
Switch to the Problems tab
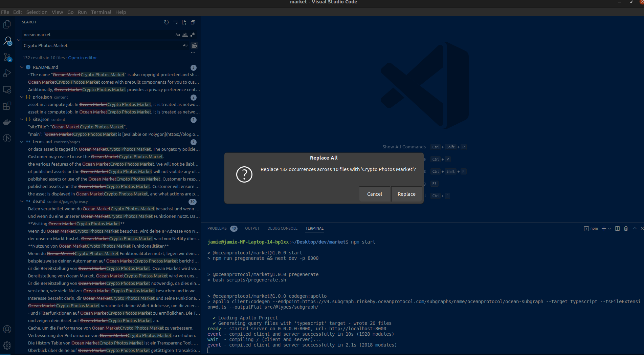222,228
